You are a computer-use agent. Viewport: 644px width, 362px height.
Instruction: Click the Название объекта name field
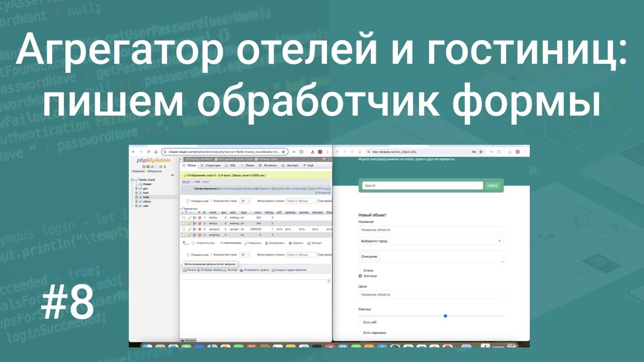click(x=431, y=230)
